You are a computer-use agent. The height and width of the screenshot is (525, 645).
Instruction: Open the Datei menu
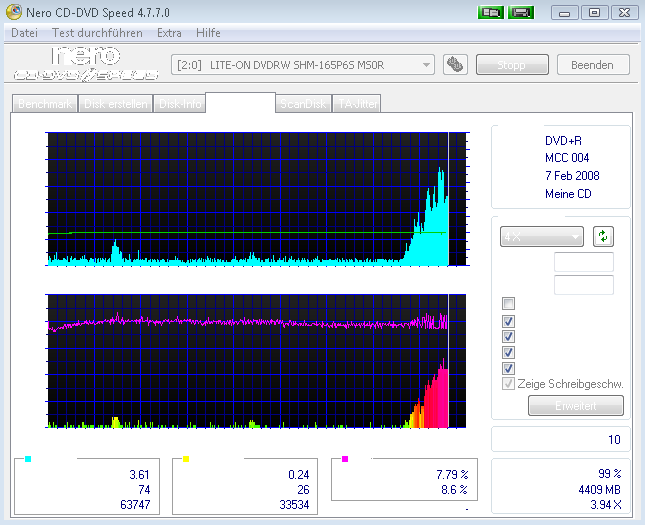click(x=23, y=33)
